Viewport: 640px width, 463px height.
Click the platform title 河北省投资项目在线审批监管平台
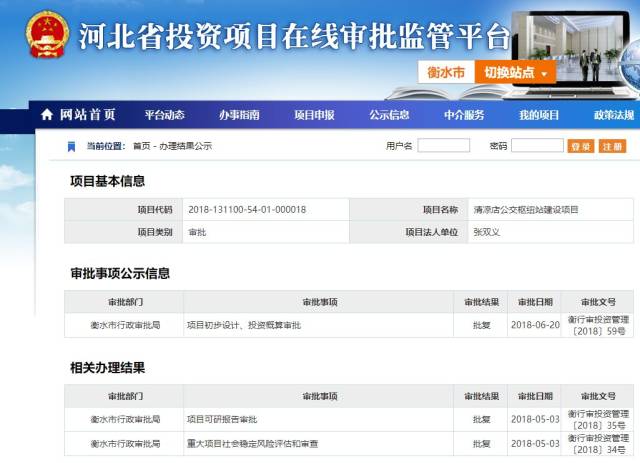[295, 36]
